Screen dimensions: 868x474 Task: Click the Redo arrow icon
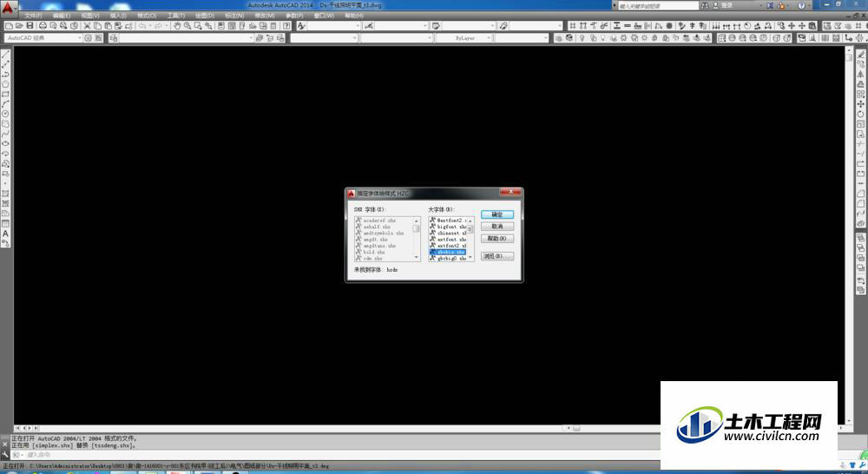click(158, 25)
